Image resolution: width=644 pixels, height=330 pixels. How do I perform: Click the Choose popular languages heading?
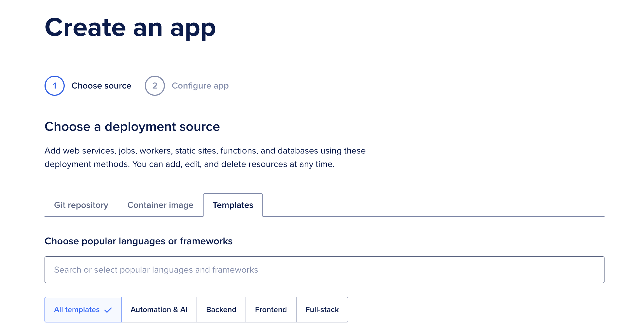[139, 241]
